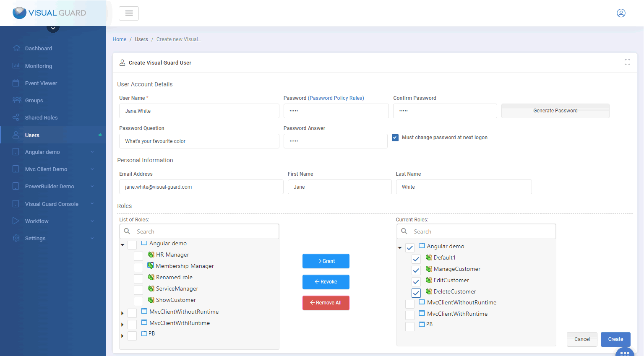Image resolution: width=644 pixels, height=356 pixels.
Task: Click the Default1 role icon
Action: tap(429, 257)
